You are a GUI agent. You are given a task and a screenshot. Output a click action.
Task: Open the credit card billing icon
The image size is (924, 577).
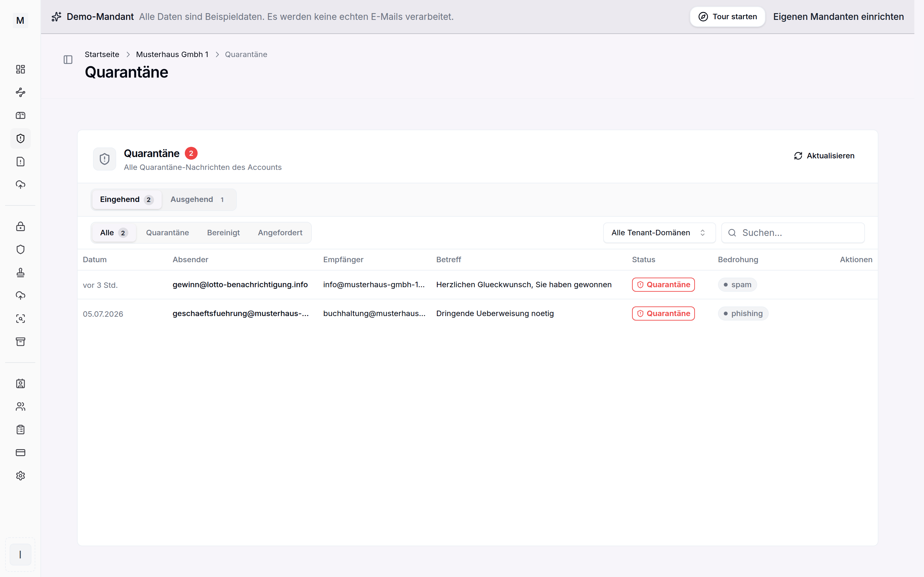click(x=20, y=453)
